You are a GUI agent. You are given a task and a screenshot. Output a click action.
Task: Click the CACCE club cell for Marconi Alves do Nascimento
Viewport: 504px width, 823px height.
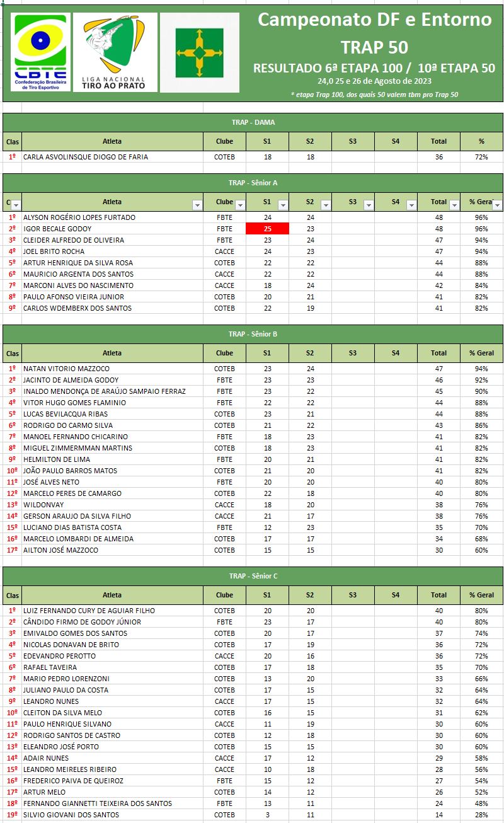point(224,285)
